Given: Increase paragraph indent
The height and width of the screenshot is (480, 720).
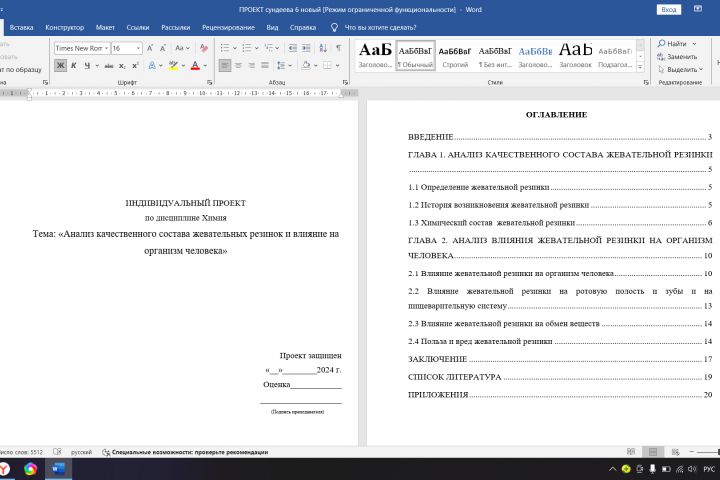Looking at the screenshot, I should 306,48.
